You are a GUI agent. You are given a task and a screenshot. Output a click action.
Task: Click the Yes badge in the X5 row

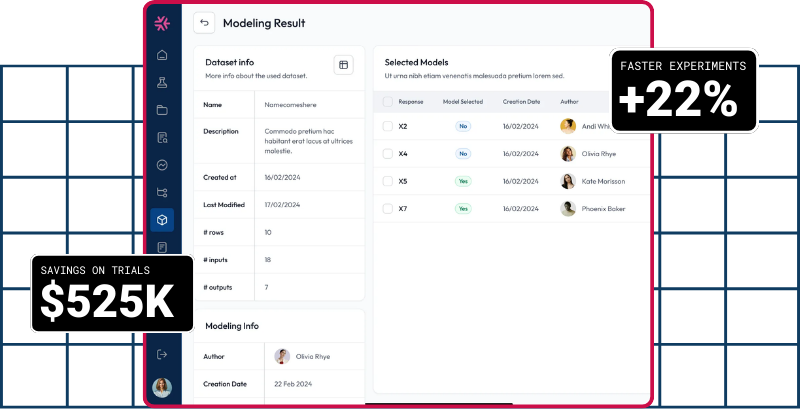[463, 182]
